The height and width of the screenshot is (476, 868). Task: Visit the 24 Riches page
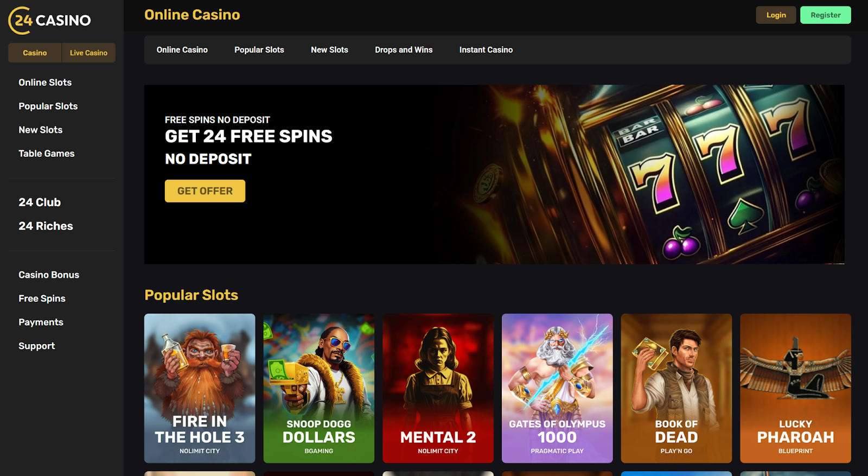(x=46, y=226)
